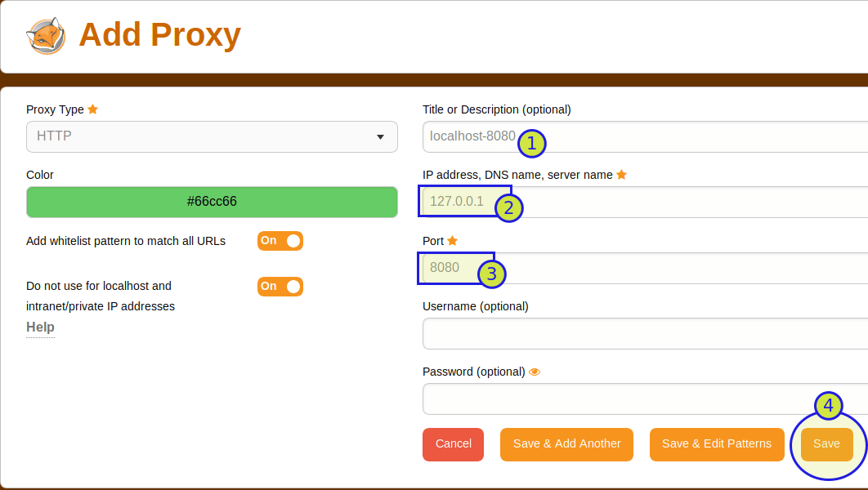Click the Cancel button

454,444
